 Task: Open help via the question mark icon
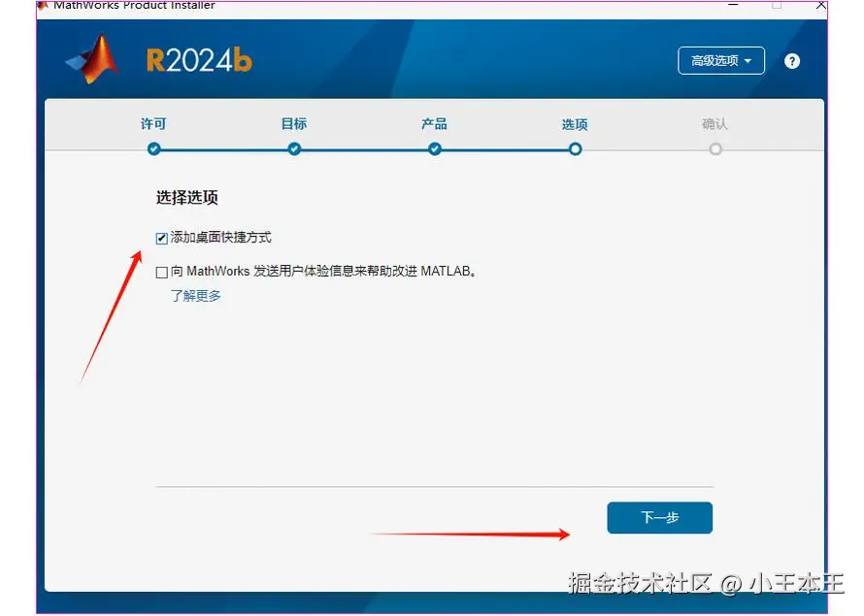tap(792, 60)
